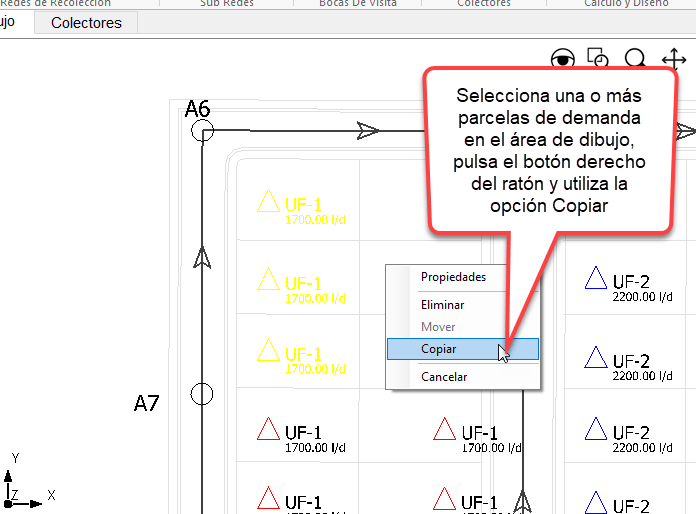The width and height of the screenshot is (696, 514).
Task: Switch to the Dibujo tab
Action: [8, 22]
